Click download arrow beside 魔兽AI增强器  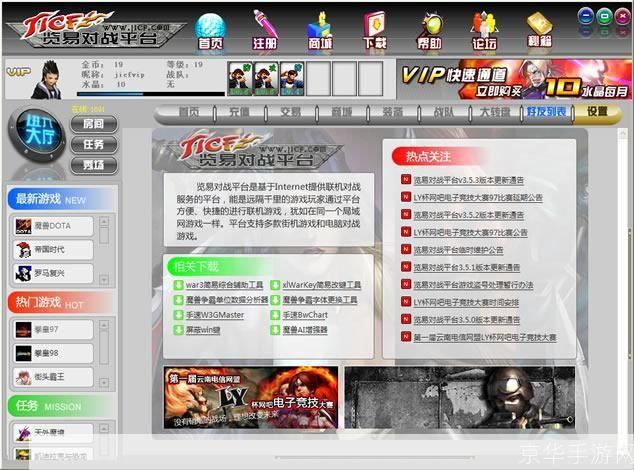pyautogui.click(x=275, y=330)
